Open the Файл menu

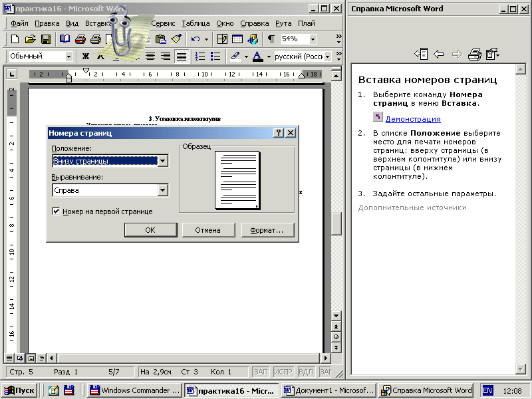pos(19,23)
